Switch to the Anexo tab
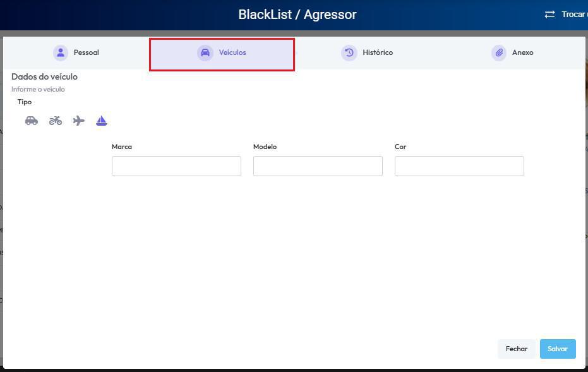The height and width of the screenshot is (372, 588). pos(512,52)
